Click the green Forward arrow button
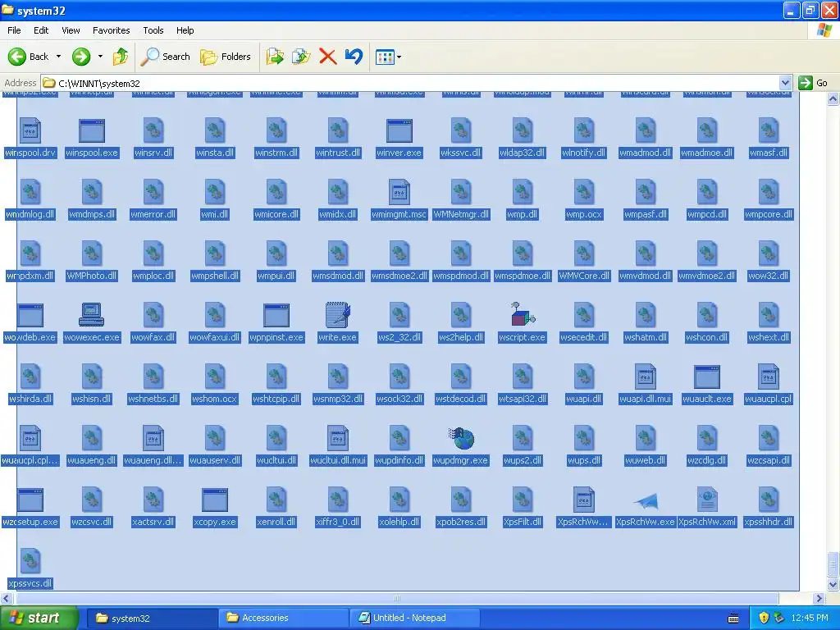Screen dimensions: 840x630 click(x=81, y=57)
